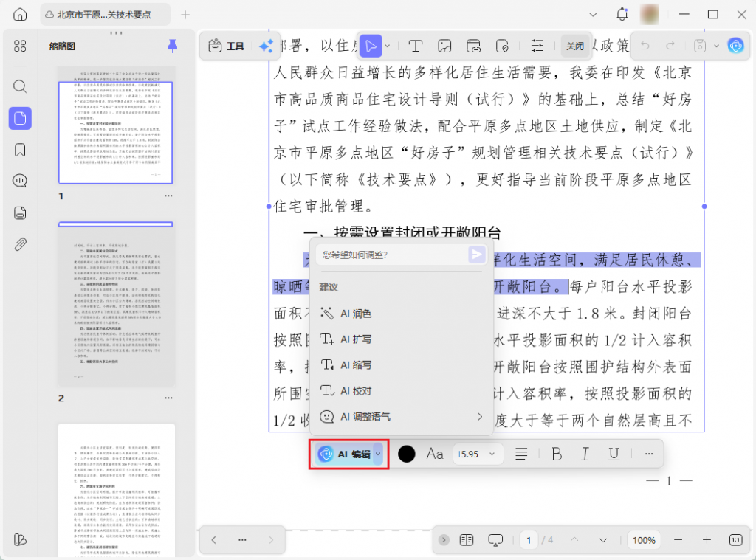Expand the AI 编辑 dropdown arrow
The height and width of the screenshot is (560, 756).
tap(378, 454)
